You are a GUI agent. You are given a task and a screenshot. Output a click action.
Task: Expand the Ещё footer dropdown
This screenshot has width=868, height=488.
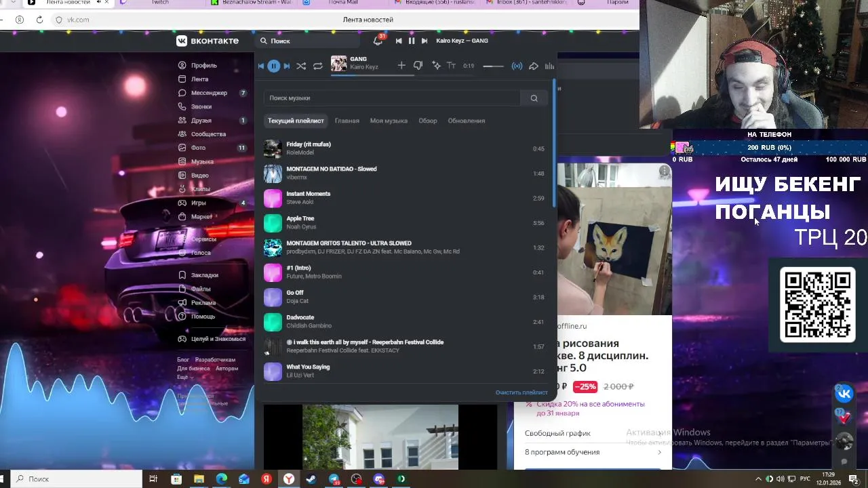[x=184, y=377]
